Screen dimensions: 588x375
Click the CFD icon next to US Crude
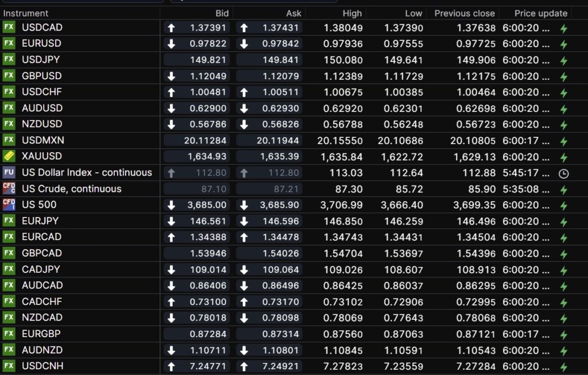pos(9,188)
